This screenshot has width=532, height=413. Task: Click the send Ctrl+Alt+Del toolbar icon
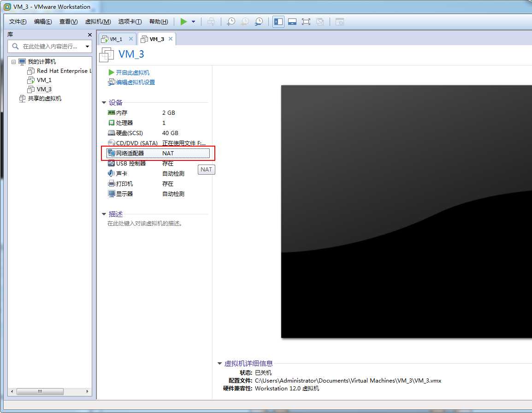211,22
